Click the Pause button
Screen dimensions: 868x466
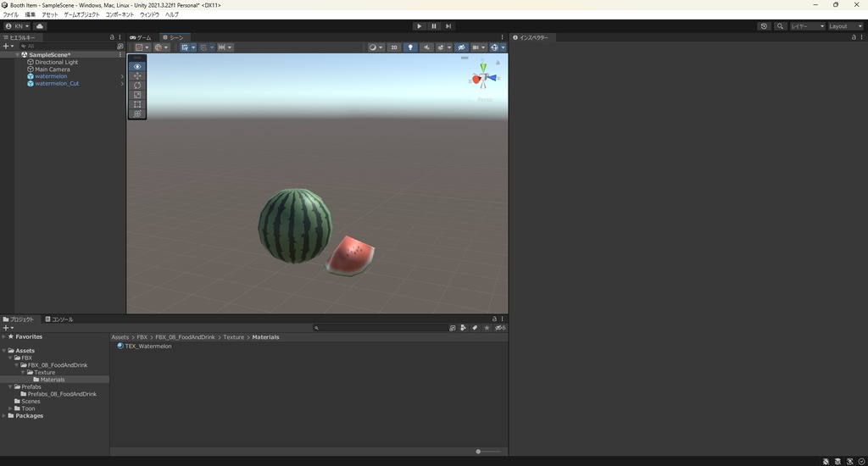pos(434,26)
